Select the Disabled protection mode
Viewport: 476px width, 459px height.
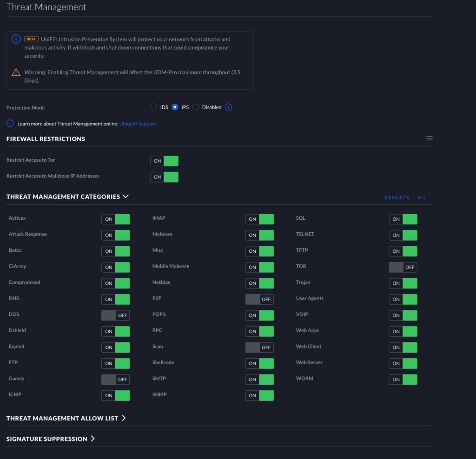click(196, 107)
